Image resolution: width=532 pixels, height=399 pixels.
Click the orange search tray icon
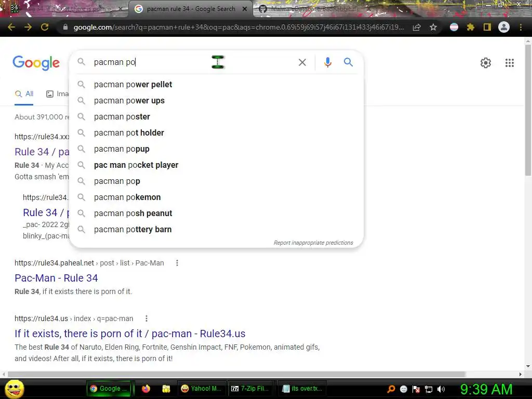click(391, 389)
